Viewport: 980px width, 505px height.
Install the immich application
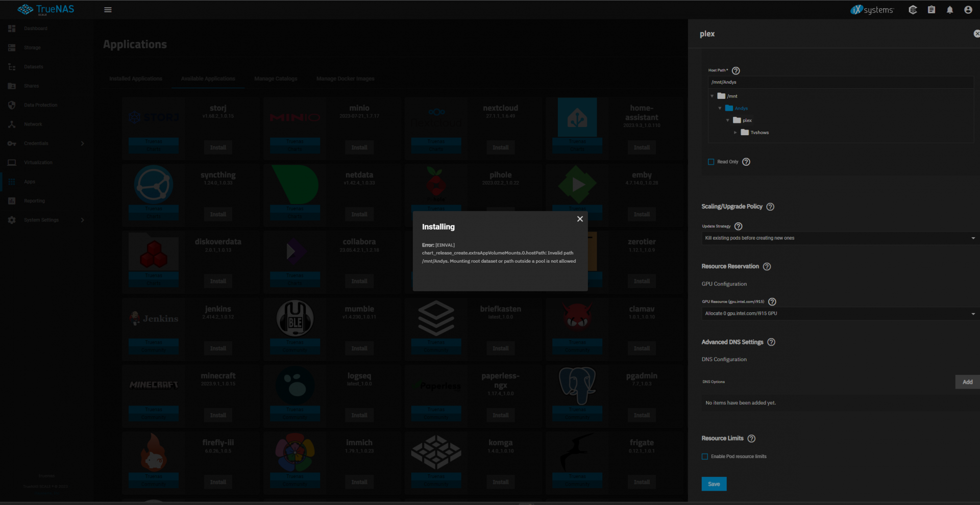click(x=359, y=482)
